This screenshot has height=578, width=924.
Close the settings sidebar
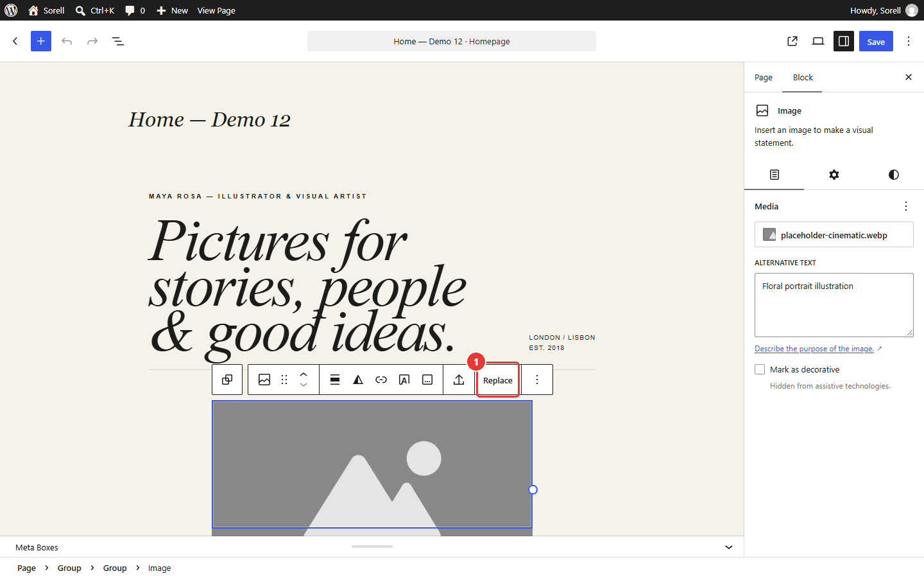click(x=909, y=77)
